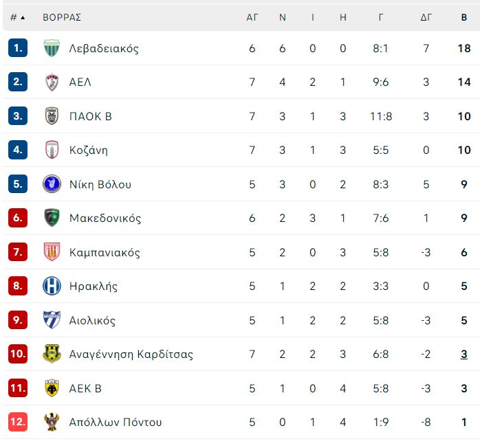480x448 pixels.
Task: Sort by the ΑΓ games column header
Action: (x=252, y=17)
